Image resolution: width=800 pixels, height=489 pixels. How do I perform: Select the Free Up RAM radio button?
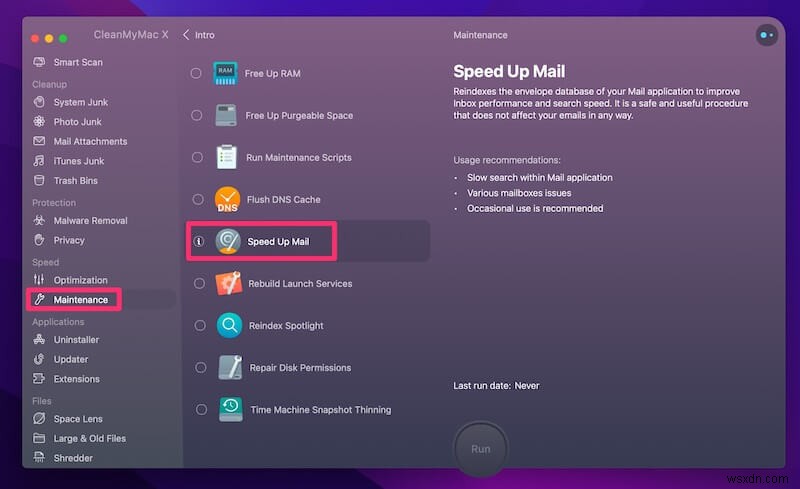[x=196, y=73]
